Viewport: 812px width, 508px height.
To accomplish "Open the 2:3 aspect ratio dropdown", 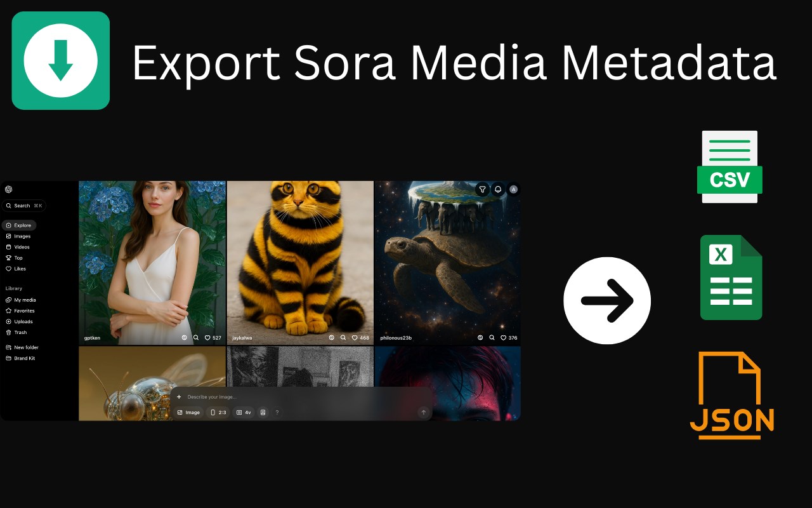I will (x=218, y=413).
